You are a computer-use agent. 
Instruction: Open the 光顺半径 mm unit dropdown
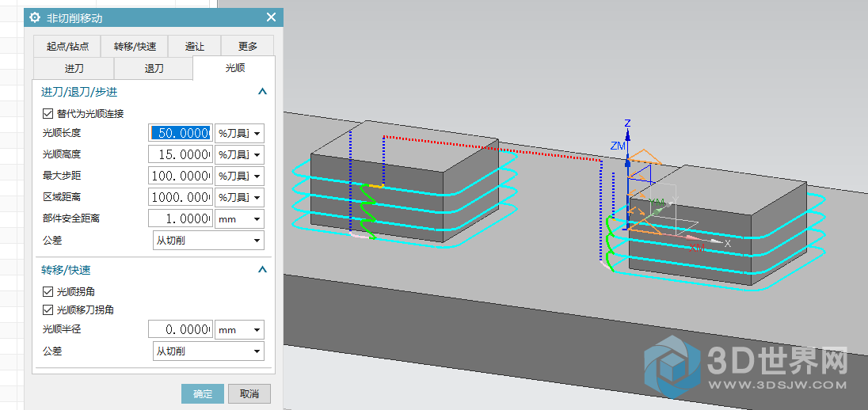click(239, 330)
